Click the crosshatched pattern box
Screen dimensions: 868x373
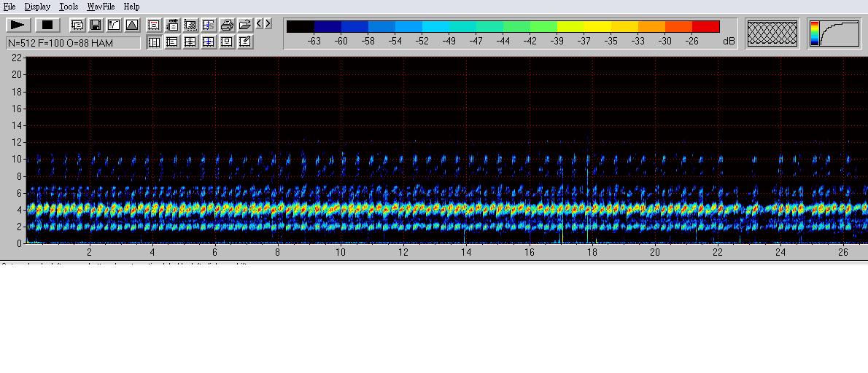coord(772,34)
